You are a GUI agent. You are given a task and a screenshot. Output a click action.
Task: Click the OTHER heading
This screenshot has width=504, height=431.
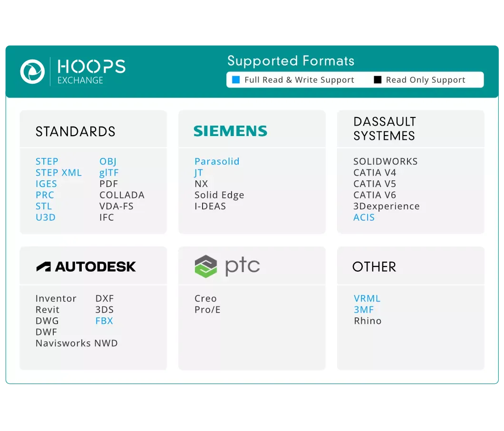(x=375, y=267)
